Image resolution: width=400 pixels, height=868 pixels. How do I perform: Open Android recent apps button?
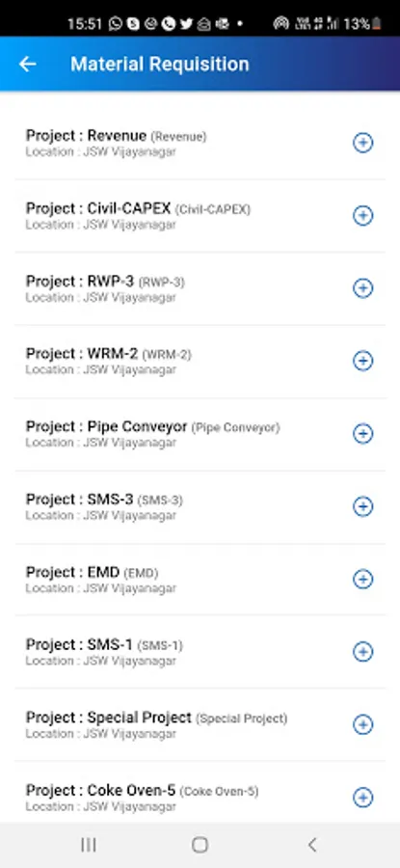(89, 845)
